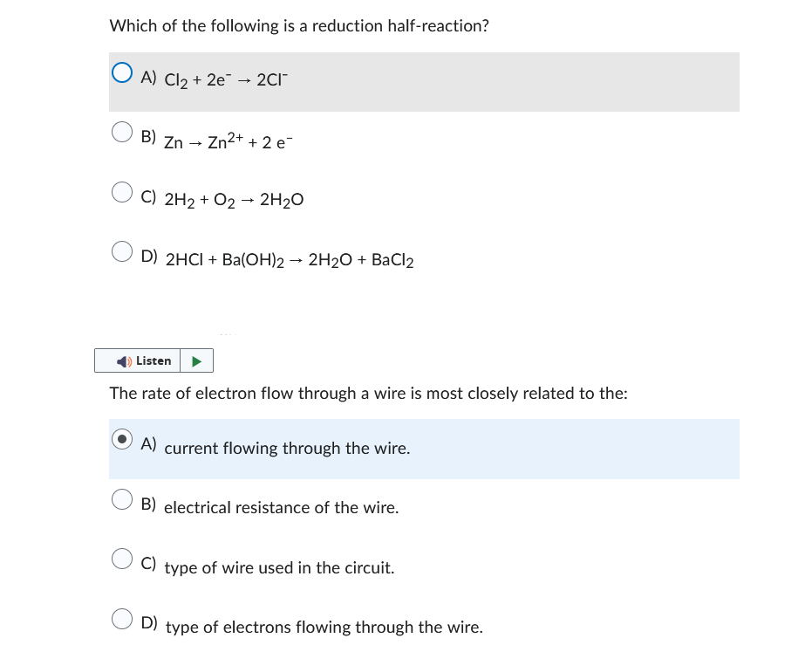The height and width of the screenshot is (645, 812).
Task: Select 'current flowing through the wire' answer
Action: pos(122,438)
